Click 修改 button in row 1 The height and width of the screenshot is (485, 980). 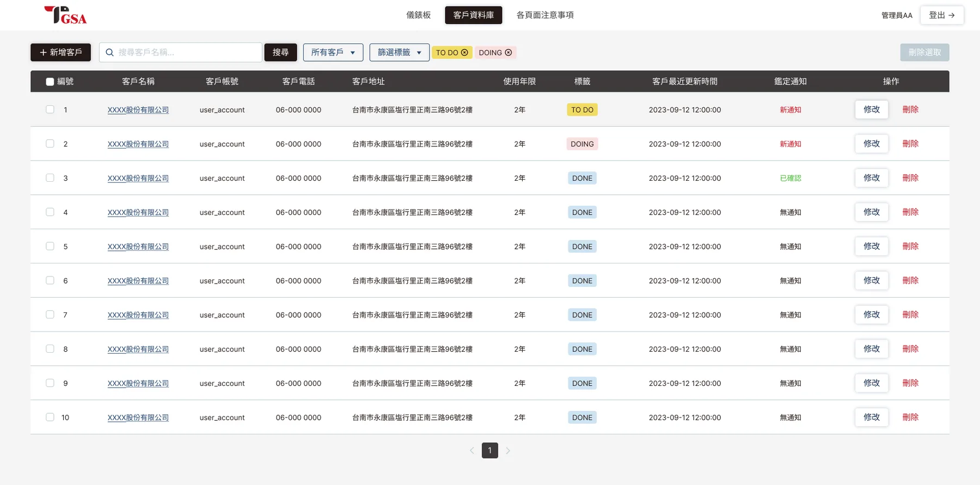pyautogui.click(x=872, y=109)
